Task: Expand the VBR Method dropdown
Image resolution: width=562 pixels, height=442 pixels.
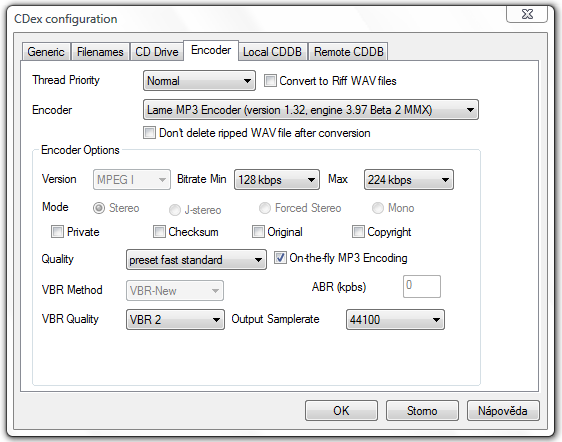Action: click(175, 290)
